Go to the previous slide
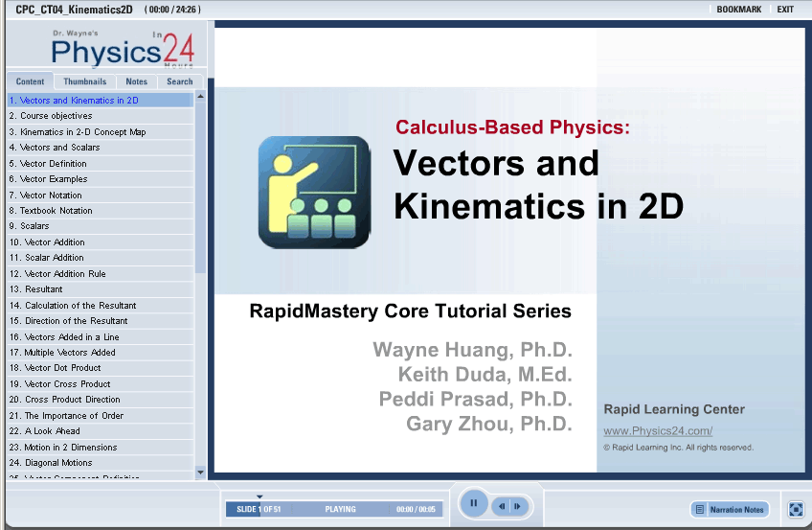The width and height of the screenshot is (812, 530). (x=501, y=505)
